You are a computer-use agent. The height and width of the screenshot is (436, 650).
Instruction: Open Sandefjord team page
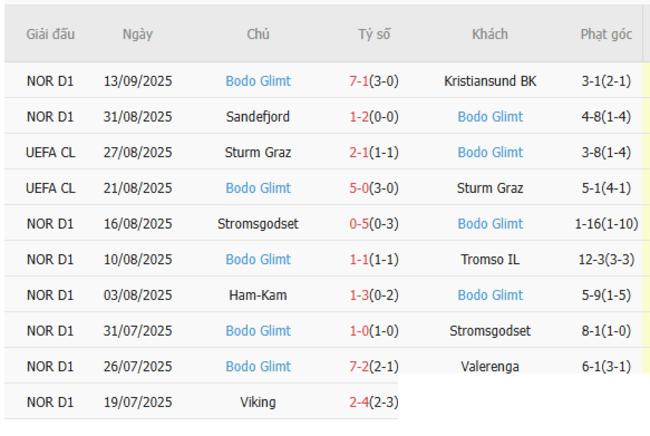click(x=258, y=117)
